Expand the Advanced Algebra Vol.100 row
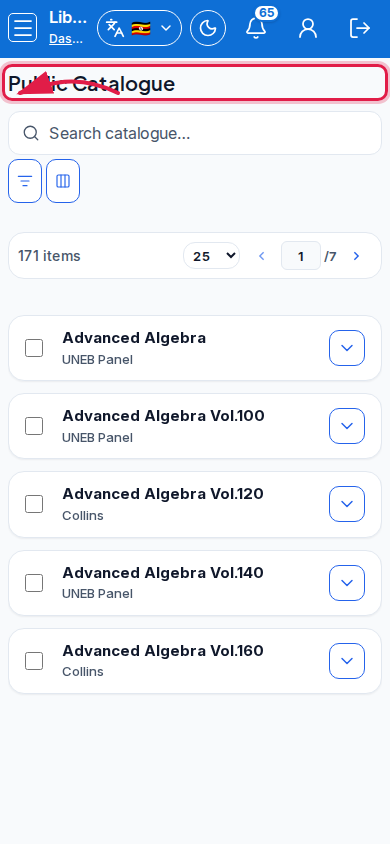 click(347, 426)
